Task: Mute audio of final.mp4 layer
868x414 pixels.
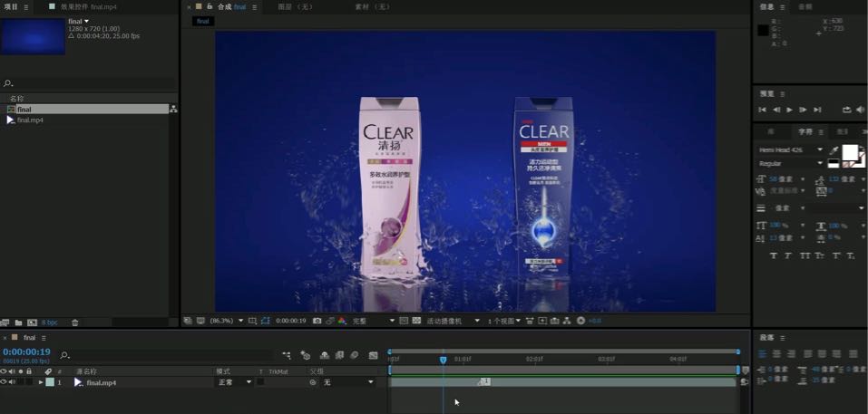Action: (x=11, y=382)
